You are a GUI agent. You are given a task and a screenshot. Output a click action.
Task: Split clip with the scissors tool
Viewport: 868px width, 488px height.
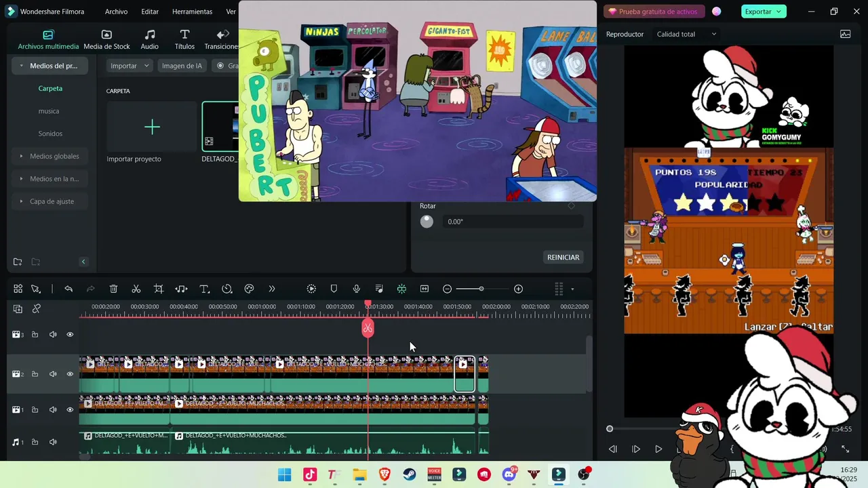click(x=136, y=289)
